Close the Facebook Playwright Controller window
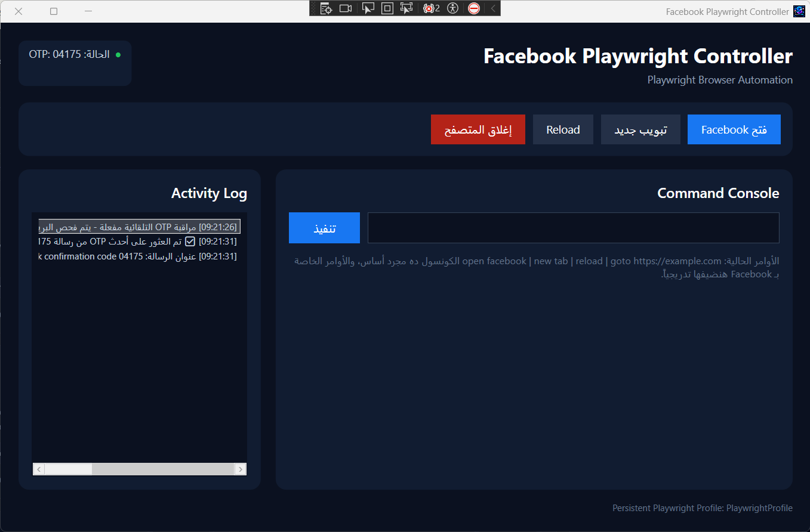Viewport: 810px width, 532px height. 19,11
